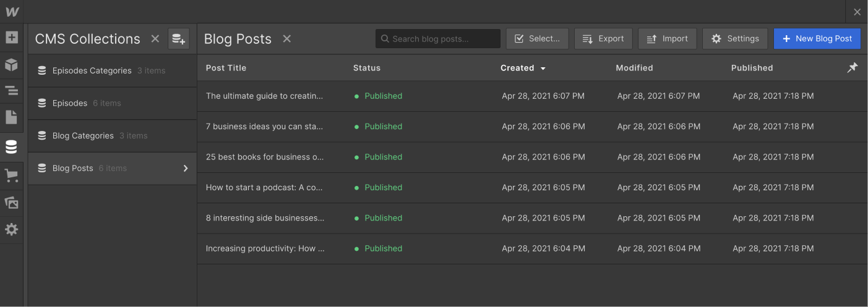Open the Pages panel icon

[11, 117]
